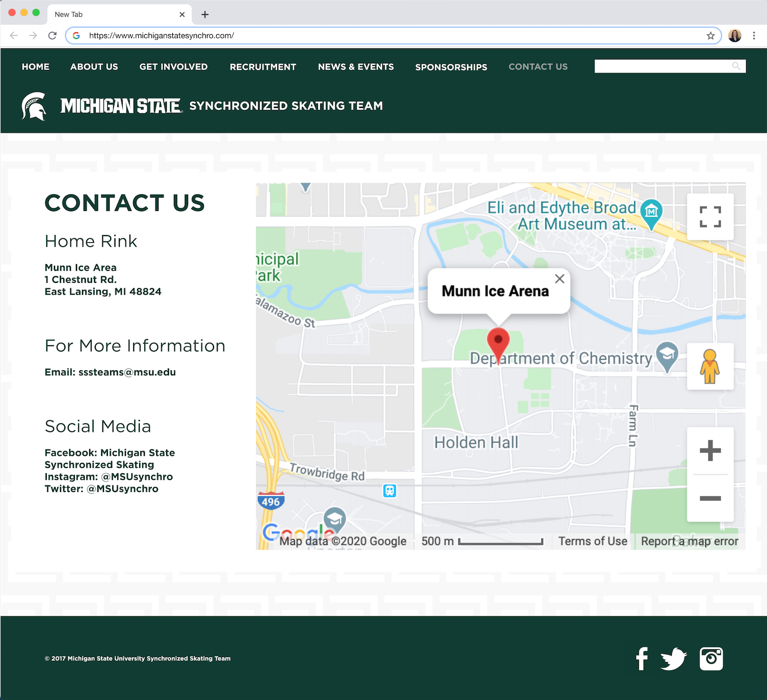Bookmark page with the star icon
Viewport: 767px width, 700px height.
click(710, 36)
